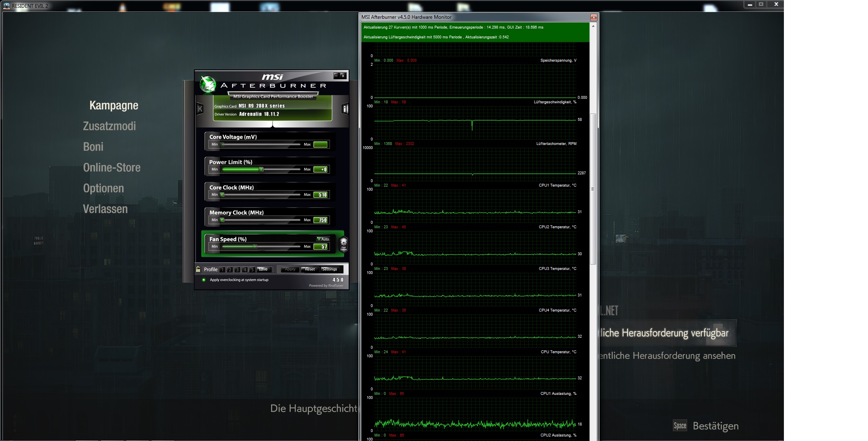
Task: Select profile slot 3
Action: (x=237, y=269)
